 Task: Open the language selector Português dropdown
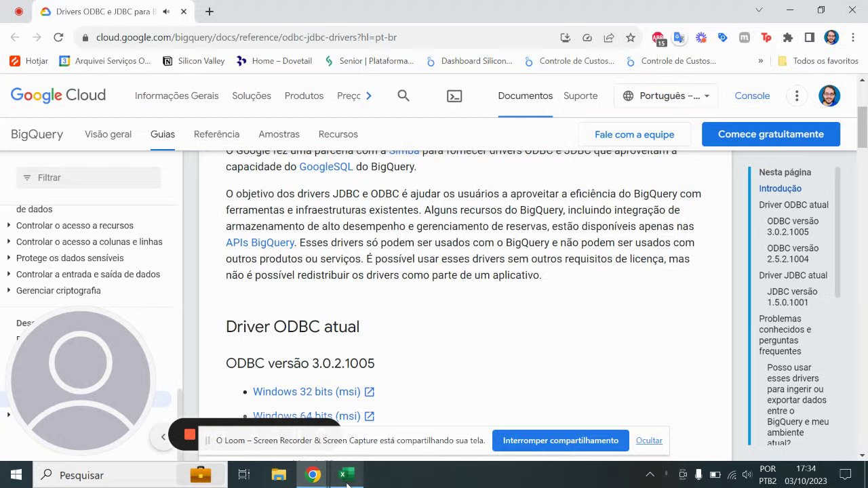pyautogui.click(x=666, y=96)
